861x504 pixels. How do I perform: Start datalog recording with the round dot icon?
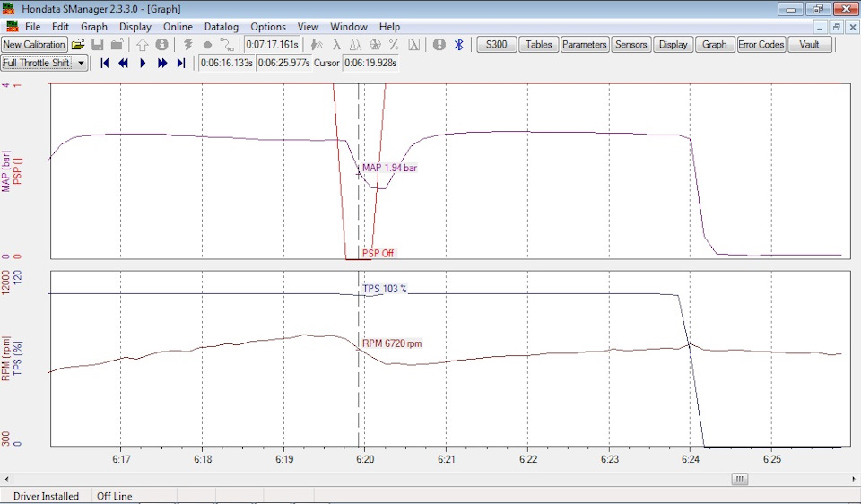pyautogui.click(x=207, y=45)
